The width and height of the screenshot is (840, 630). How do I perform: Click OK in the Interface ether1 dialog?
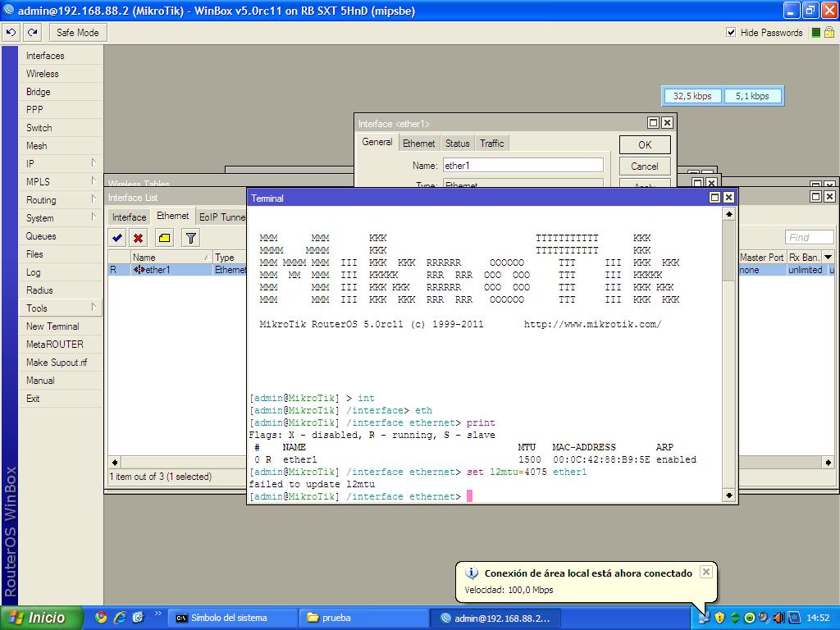tap(645, 144)
